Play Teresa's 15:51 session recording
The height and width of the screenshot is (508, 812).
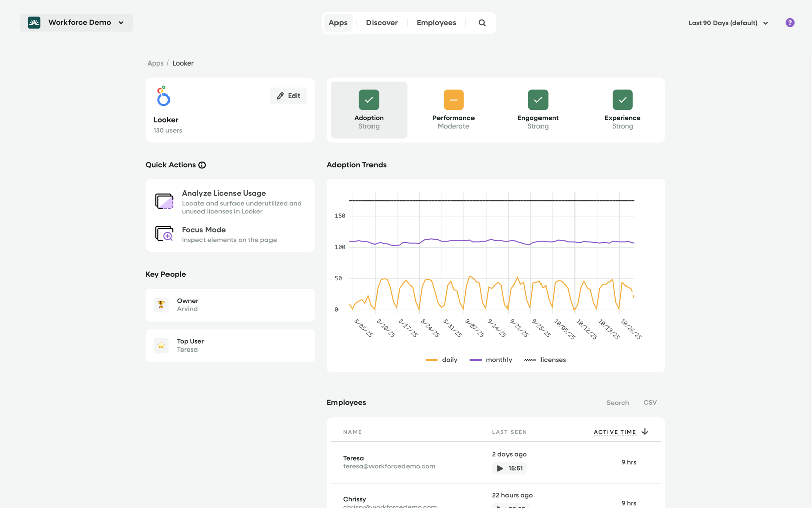click(499, 468)
